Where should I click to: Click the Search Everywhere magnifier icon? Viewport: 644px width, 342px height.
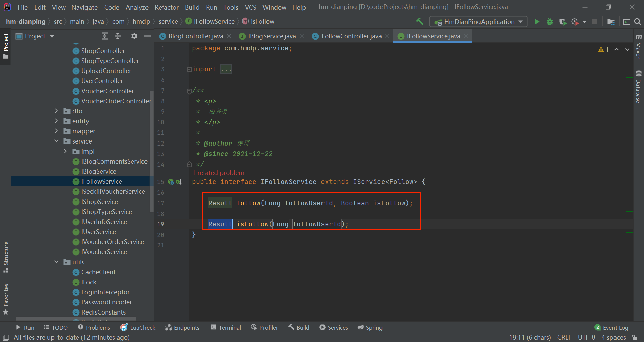(638, 22)
